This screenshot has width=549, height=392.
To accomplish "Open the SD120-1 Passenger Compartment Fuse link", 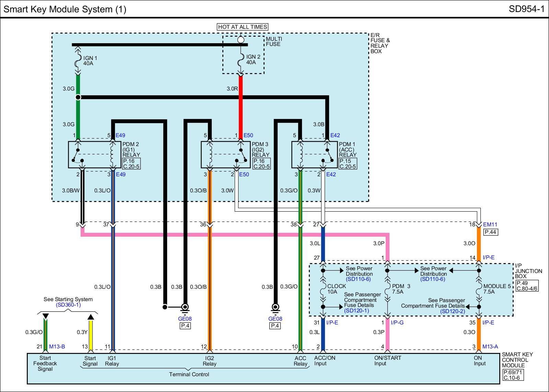I will [x=356, y=311].
